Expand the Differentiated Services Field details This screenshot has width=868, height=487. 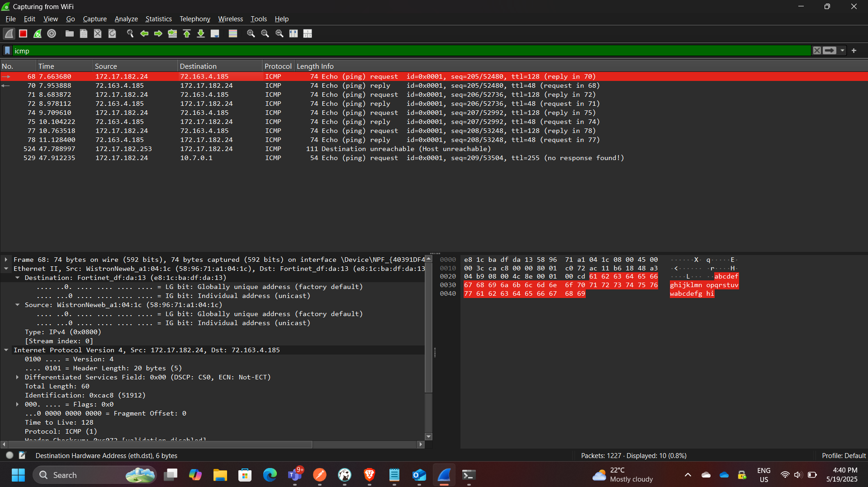click(x=17, y=377)
